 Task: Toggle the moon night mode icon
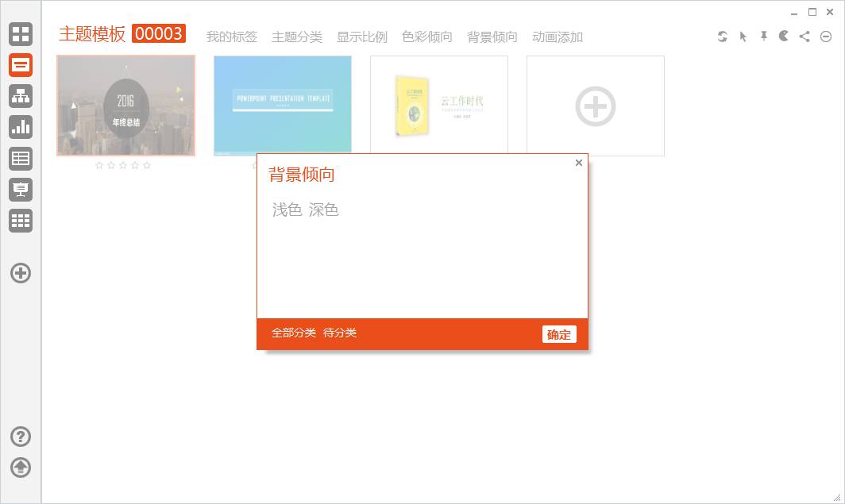(x=784, y=36)
